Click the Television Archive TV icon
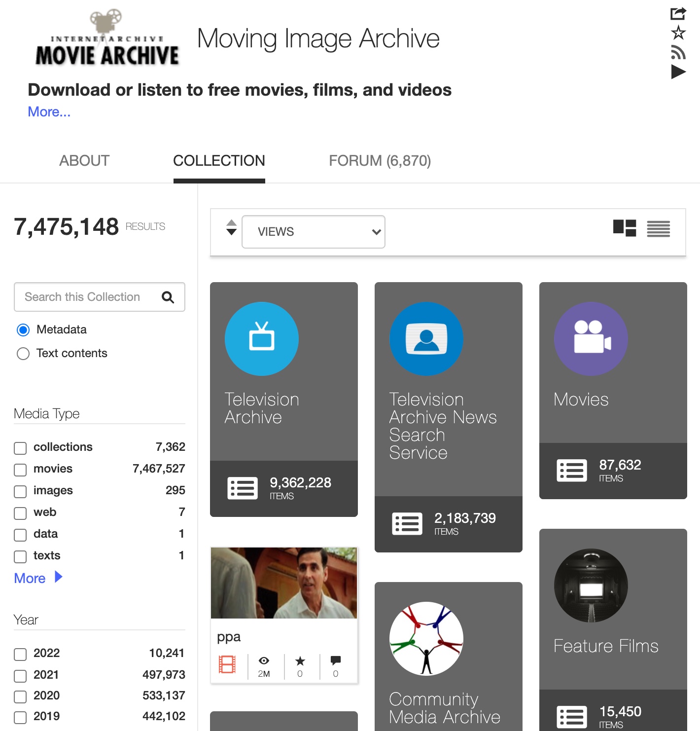Viewport: 700px width, 731px height. coord(262,339)
